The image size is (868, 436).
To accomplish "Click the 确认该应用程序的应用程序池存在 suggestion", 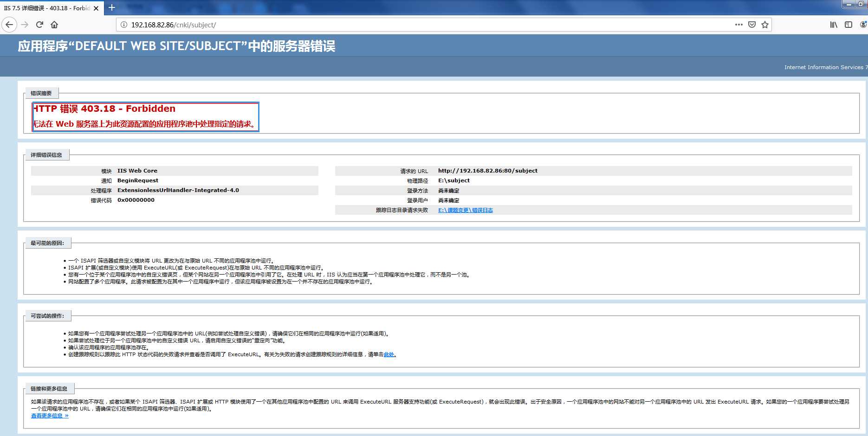I will click(108, 347).
